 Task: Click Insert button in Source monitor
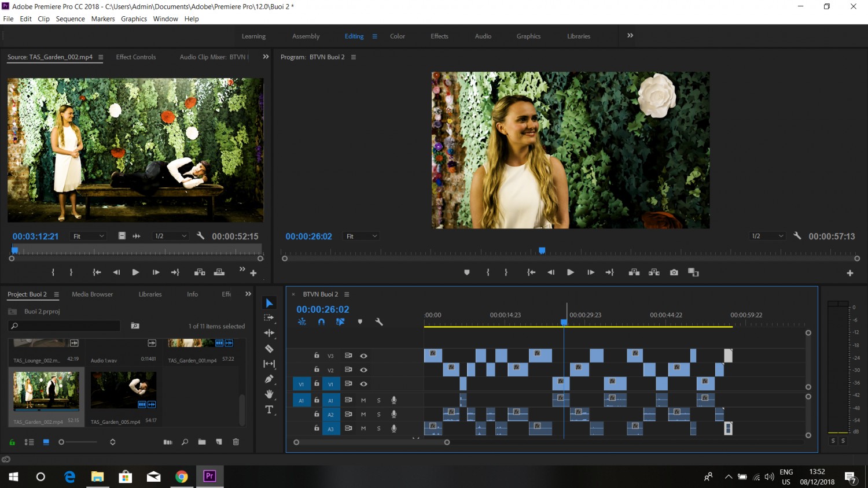[x=200, y=272]
